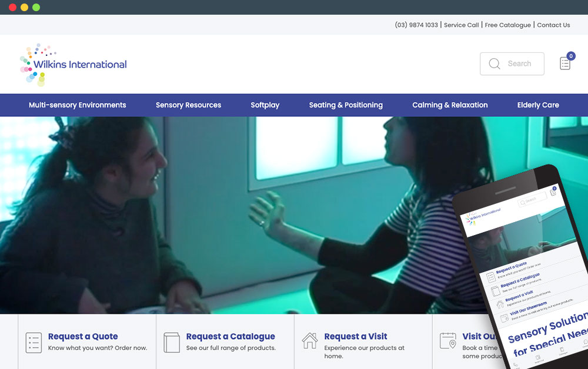Open Sensory Resources menu

point(189,105)
